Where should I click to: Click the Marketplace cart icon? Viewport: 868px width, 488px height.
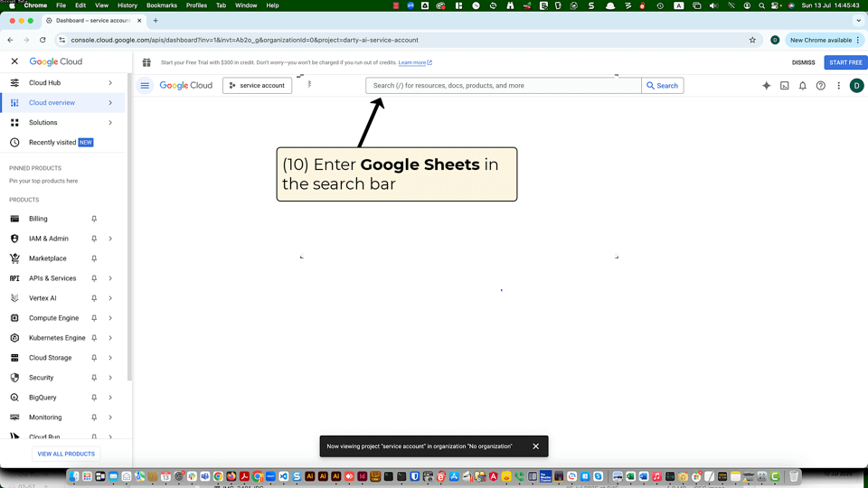pos(15,258)
